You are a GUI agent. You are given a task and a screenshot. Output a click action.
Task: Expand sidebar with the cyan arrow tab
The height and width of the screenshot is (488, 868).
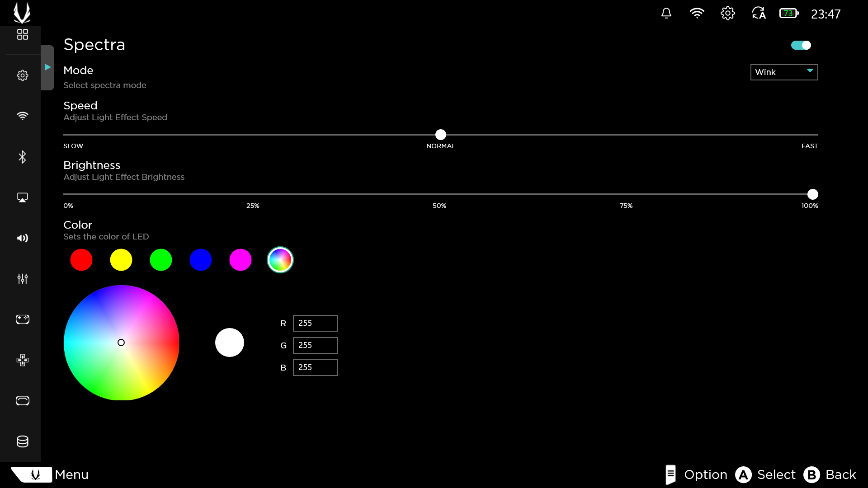coord(47,67)
